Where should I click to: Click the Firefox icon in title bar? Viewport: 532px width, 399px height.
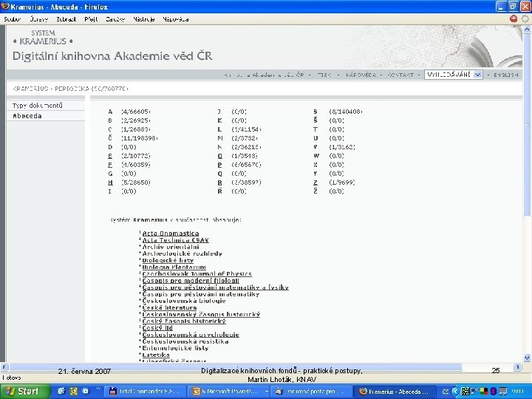click(5, 6)
